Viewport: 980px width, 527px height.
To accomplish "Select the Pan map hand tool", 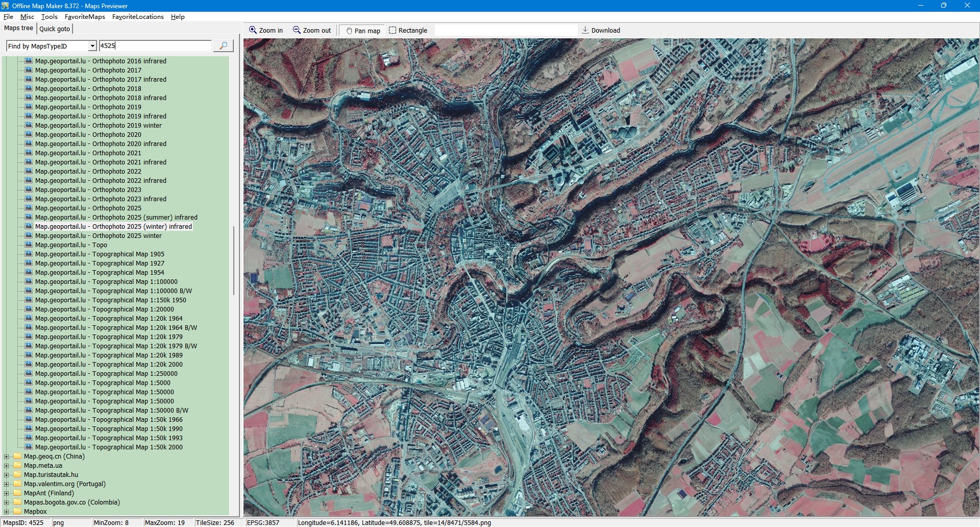I will tap(349, 31).
